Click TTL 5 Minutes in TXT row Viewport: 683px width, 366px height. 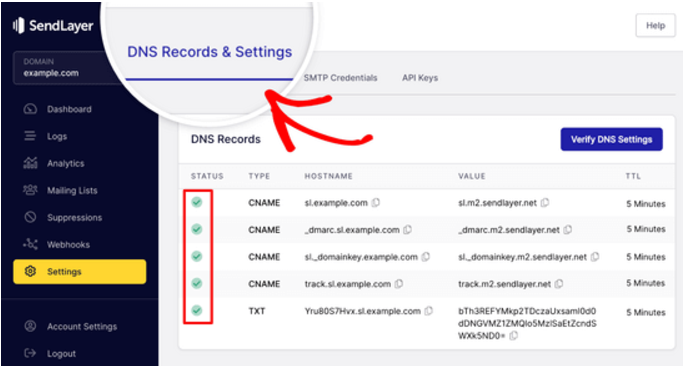point(646,312)
